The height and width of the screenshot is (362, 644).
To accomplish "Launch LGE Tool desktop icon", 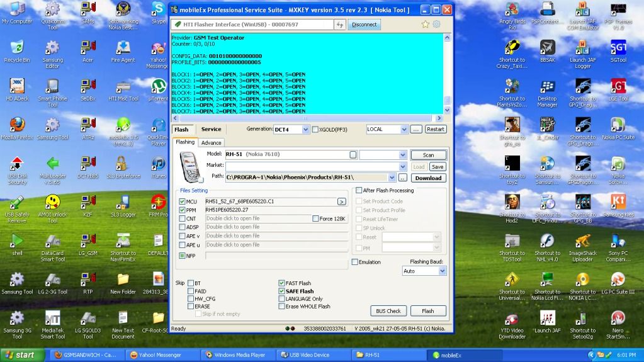I will point(618,90).
